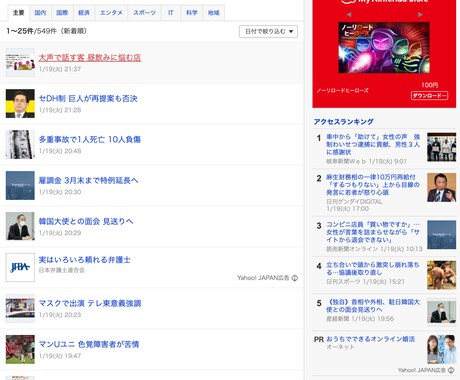The image size is (460, 380).
Task: Click the 日本弁護士連合会 advertiser text
Action: (x=62, y=270)
